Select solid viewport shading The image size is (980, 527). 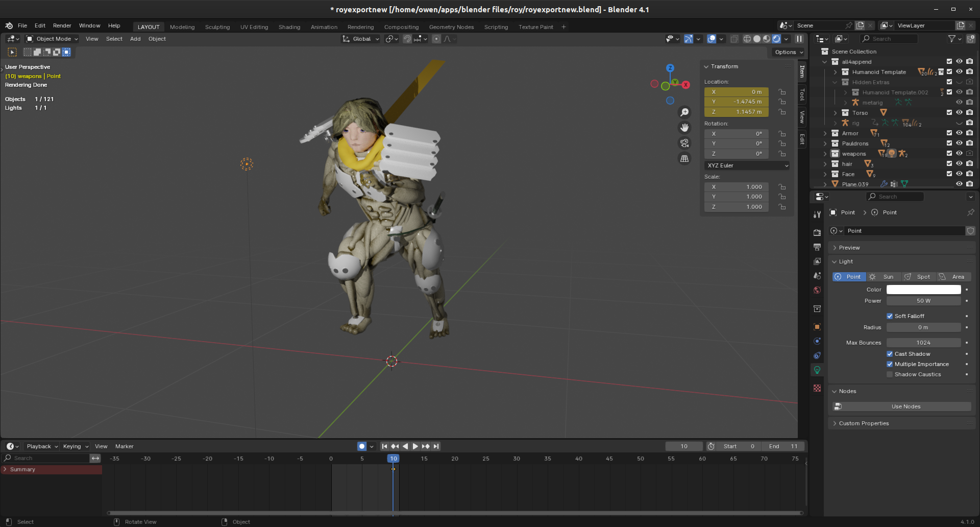(x=757, y=39)
